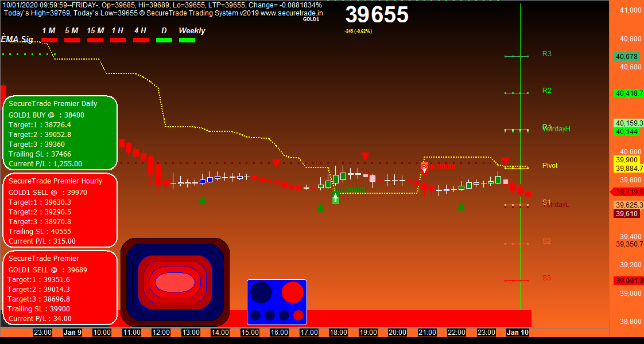644x344 pixels.
Task: Click the 40,678 price tag on the axis
Action: pos(626,57)
